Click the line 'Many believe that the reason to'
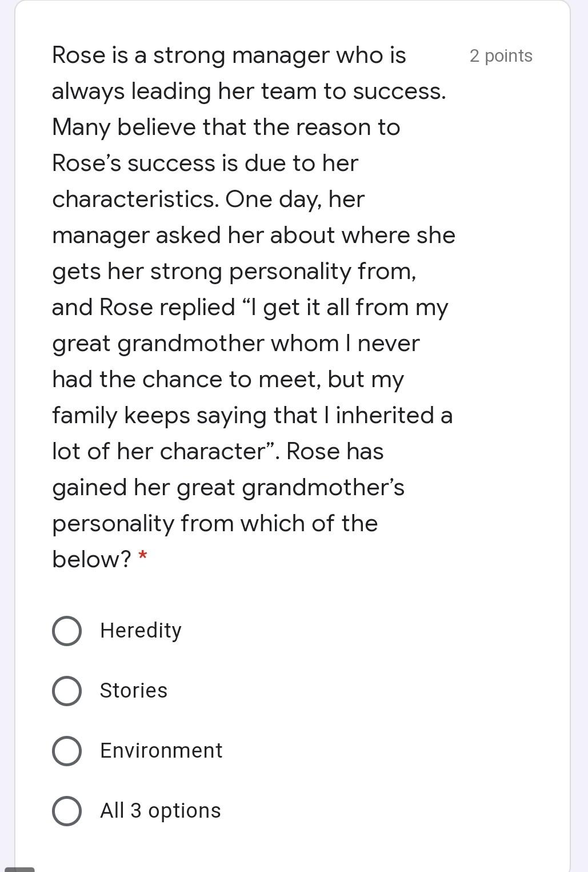Image resolution: width=588 pixels, height=872 pixels. coord(226,128)
